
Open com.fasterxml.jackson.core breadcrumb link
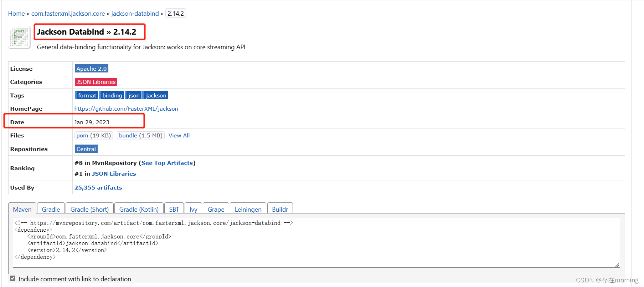click(x=68, y=14)
